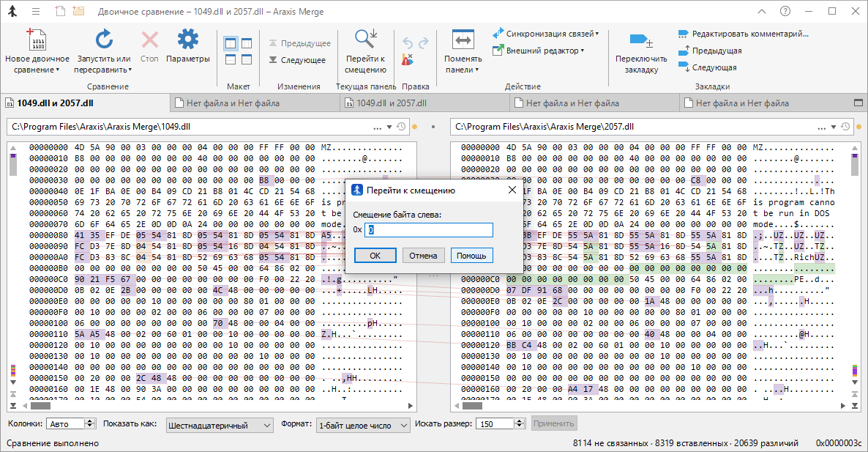Open the Внешний редактор dropdown

(538, 51)
